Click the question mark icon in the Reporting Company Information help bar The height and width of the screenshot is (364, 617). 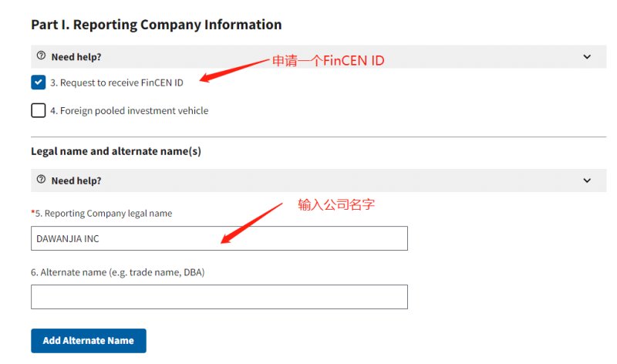tap(41, 56)
